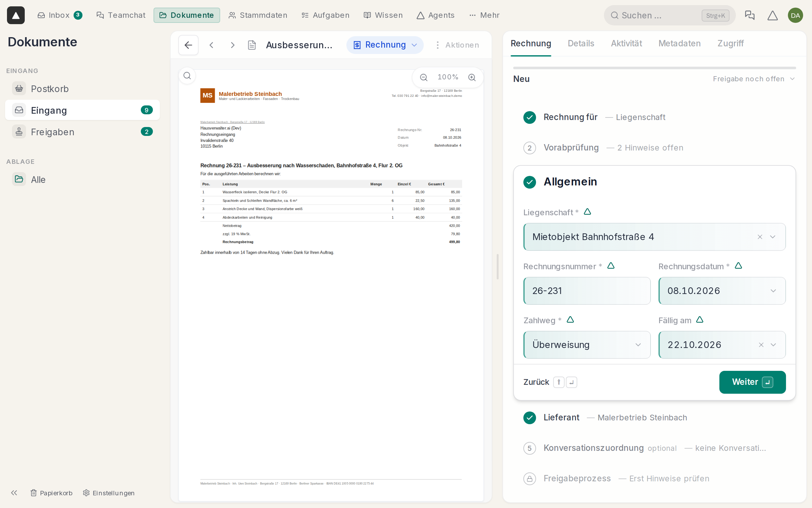Image resolution: width=812 pixels, height=508 pixels.
Task: Open the chat bubbles icon in header
Action: point(750,15)
